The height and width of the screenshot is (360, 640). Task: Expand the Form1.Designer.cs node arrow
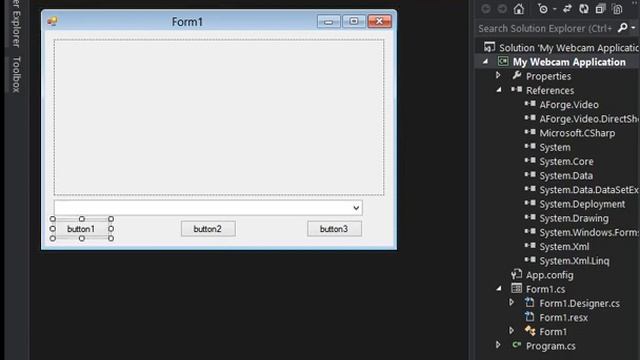click(511, 302)
